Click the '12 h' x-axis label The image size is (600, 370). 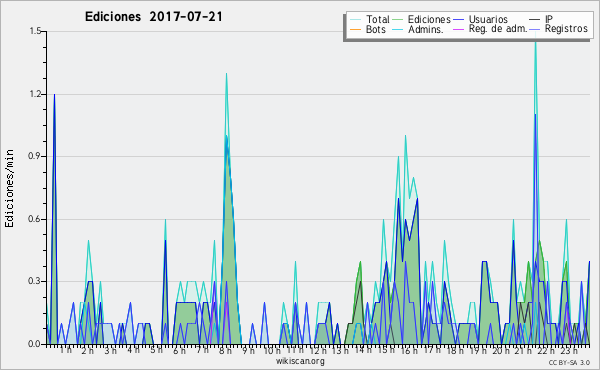(318, 350)
